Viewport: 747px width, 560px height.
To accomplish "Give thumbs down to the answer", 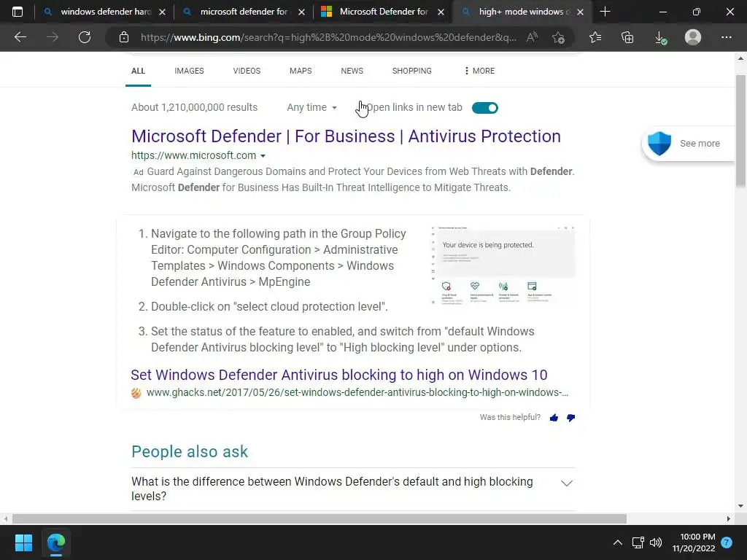I will click(x=570, y=418).
